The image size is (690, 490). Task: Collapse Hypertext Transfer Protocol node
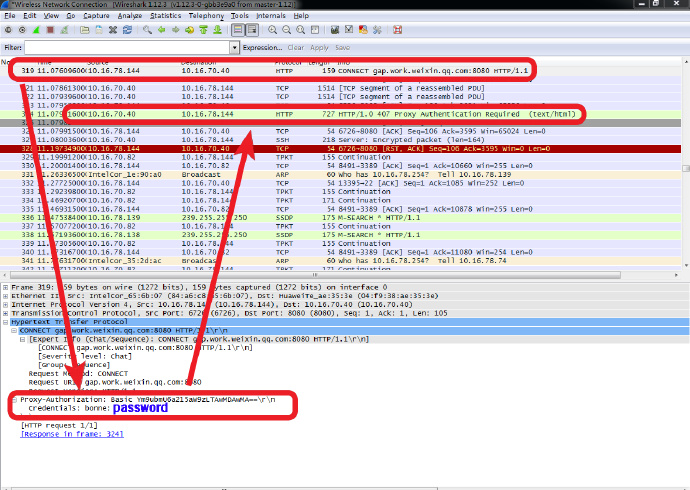5,322
